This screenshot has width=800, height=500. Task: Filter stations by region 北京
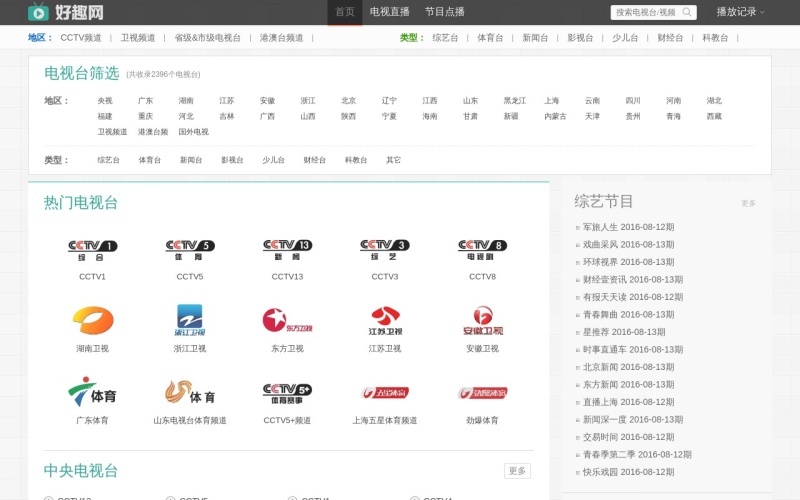(x=348, y=101)
